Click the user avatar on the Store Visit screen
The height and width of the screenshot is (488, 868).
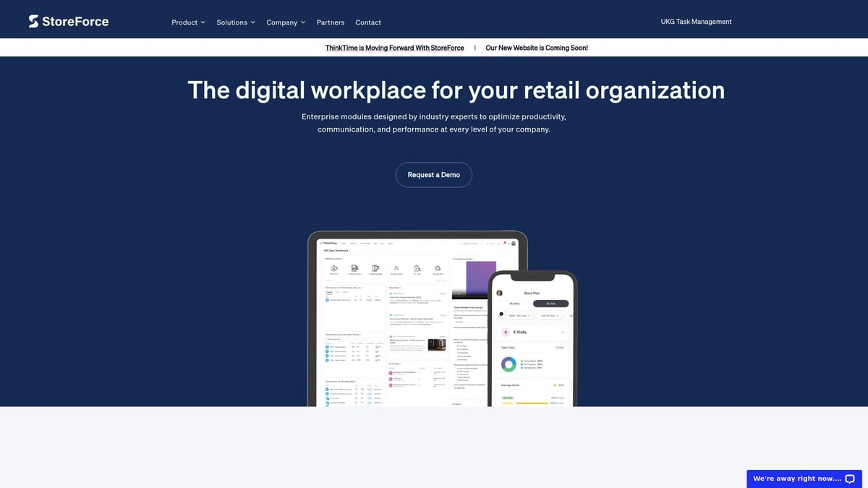[x=499, y=293]
